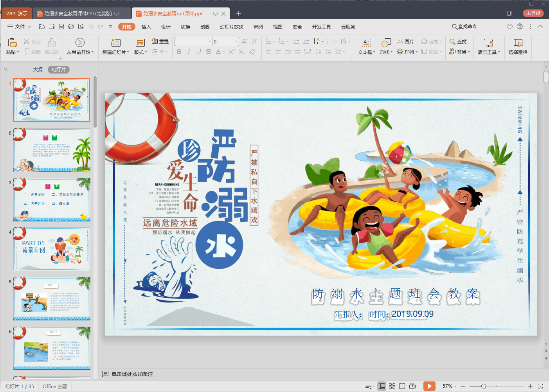Switch to slide sorter grid view
Image resolution: width=549 pixels, height=392 pixels.
point(392,386)
